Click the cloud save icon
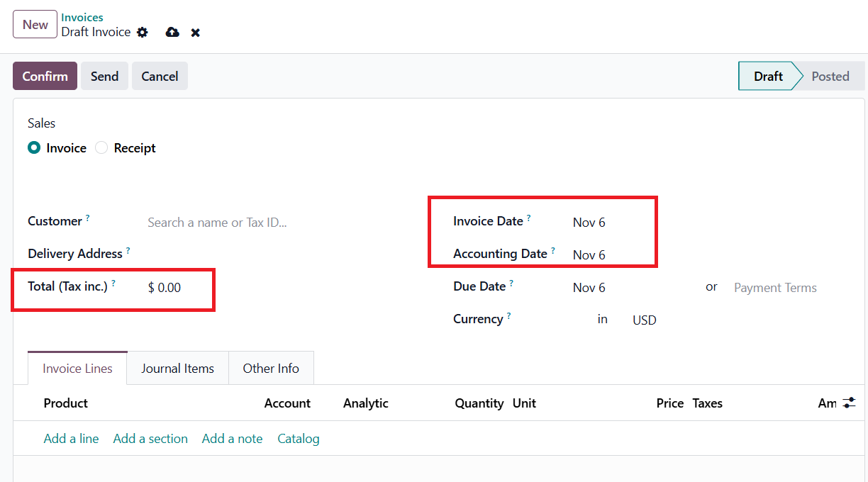Image resolution: width=868 pixels, height=482 pixels. pyautogui.click(x=172, y=33)
